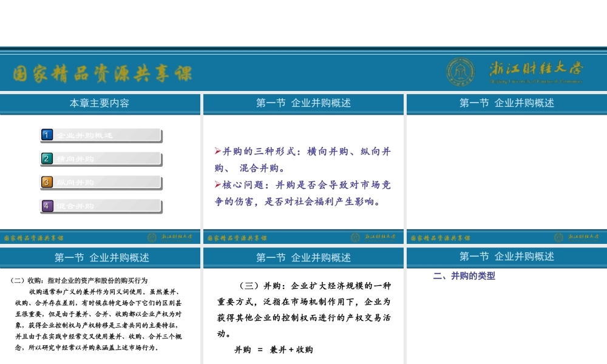Toggle the first red arrow bullet marker
Screen dimensions: 607x364
coord(217,150)
